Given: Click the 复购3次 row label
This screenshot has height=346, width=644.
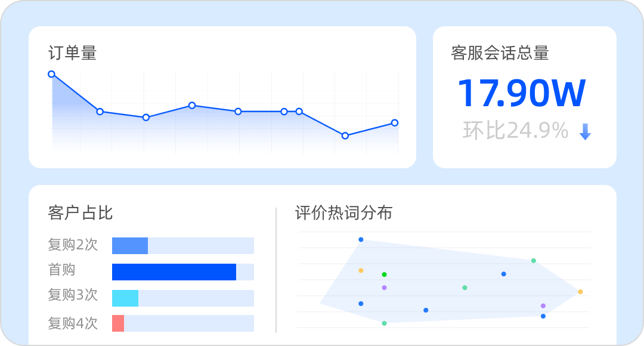Looking at the screenshot, I should click(73, 295).
